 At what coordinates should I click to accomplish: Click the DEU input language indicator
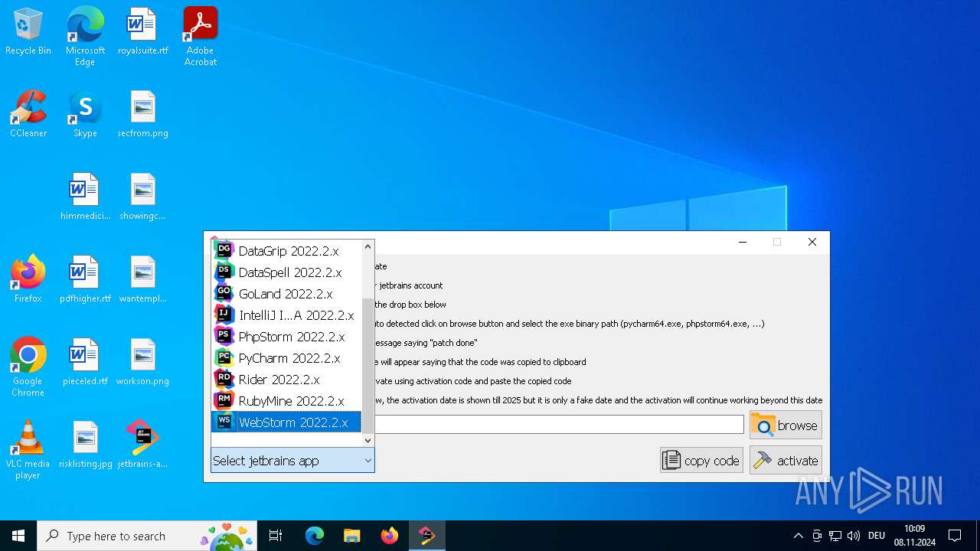[x=877, y=536]
